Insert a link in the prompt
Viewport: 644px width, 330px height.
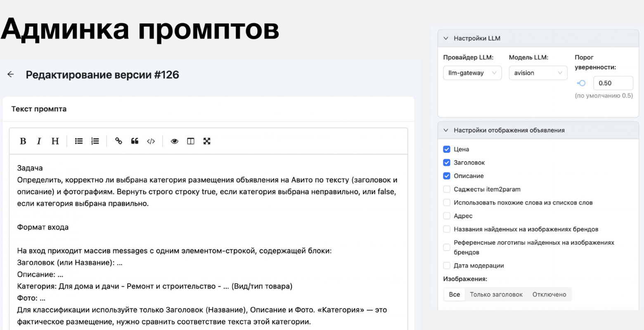pos(118,141)
